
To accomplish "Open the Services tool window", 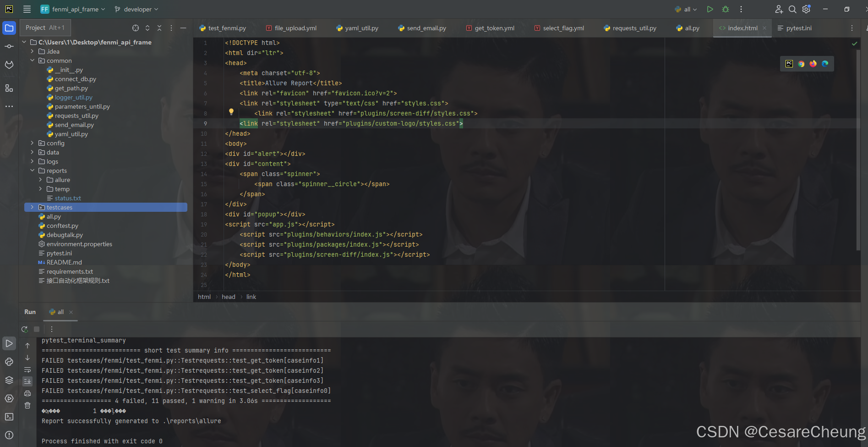I will pyautogui.click(x=9, y=398).
